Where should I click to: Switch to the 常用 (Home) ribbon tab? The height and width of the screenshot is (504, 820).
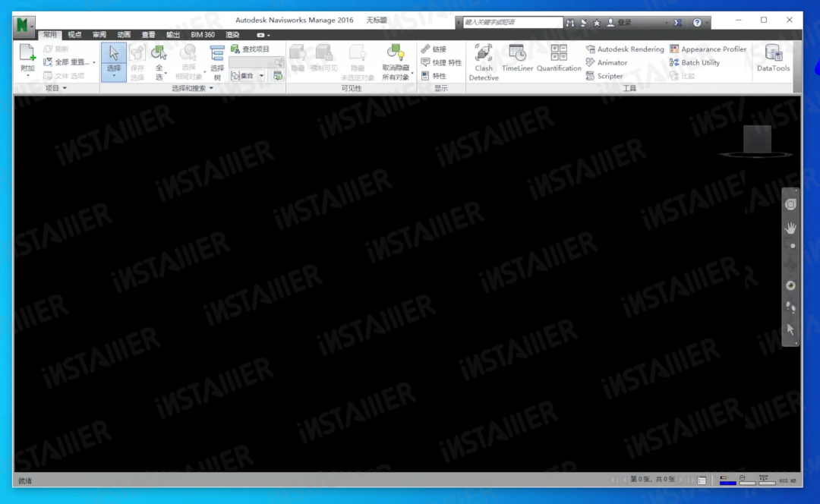tap(49, 35)
